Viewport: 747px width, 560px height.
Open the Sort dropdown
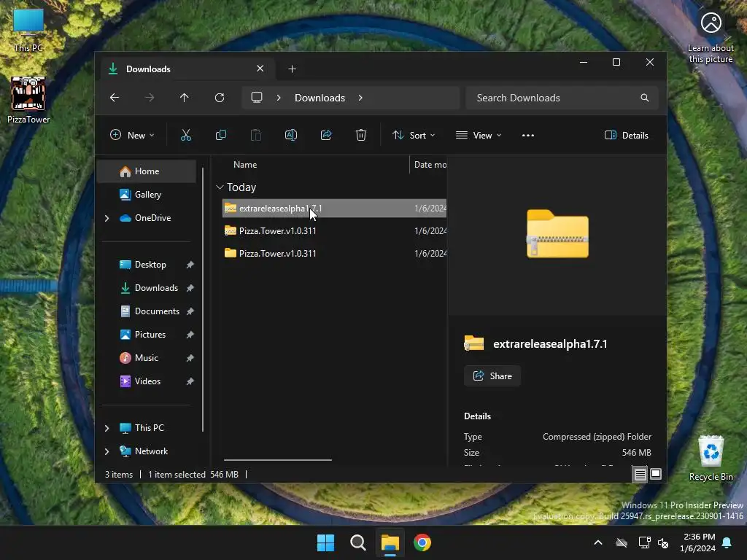[414, 135]
